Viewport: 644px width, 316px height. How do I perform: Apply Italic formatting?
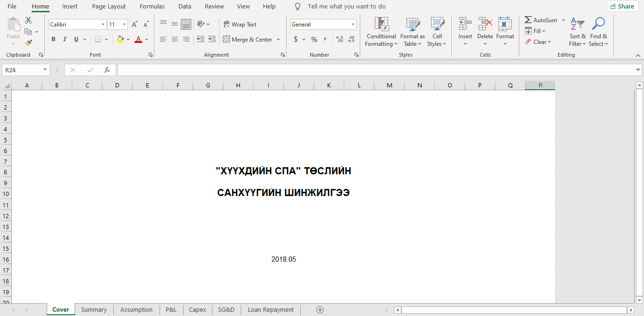click(x=64, y=39)
